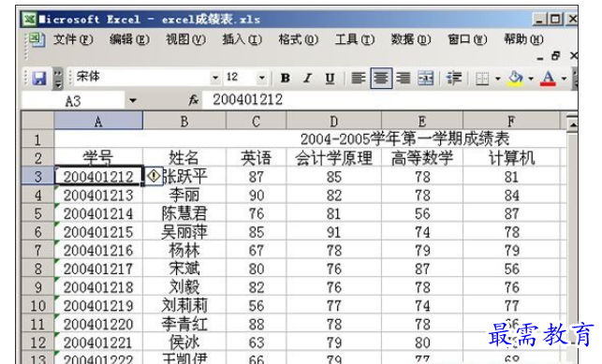Screen dimensions: 602x364
Task: Open the 视图(V) menu
Action: tap(185, 39)
